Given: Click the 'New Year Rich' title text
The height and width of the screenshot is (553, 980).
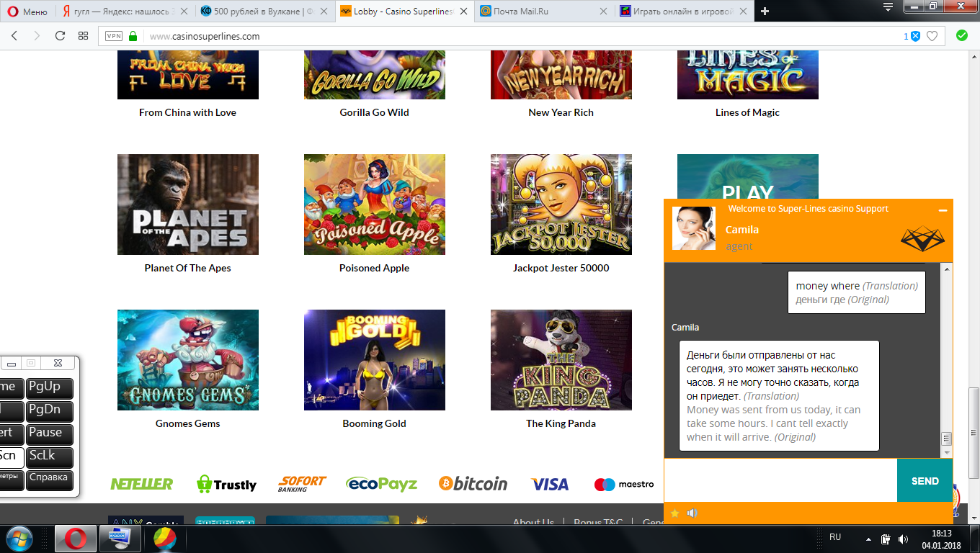Looking at the screenshot, I should click(561, 112).
